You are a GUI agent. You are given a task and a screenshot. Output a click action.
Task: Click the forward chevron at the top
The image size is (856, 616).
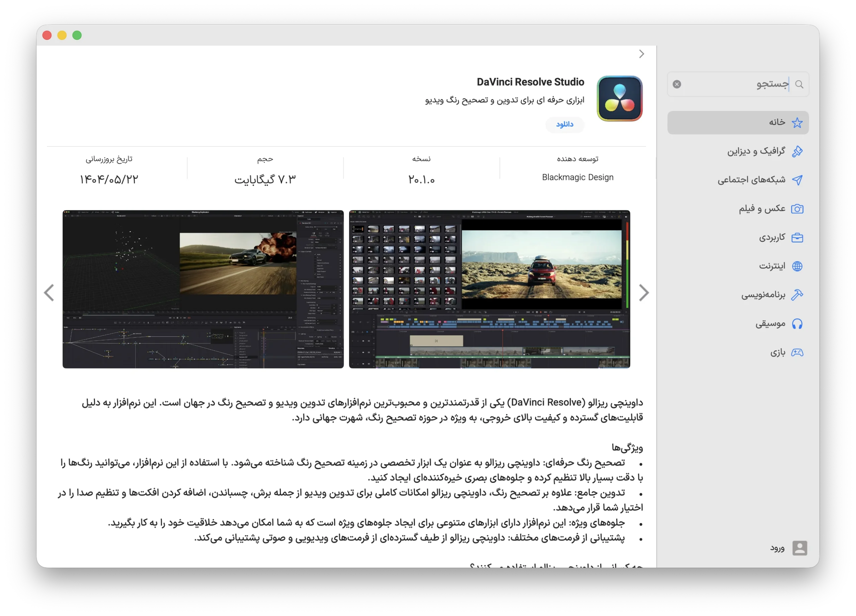(x=642, y=54)
